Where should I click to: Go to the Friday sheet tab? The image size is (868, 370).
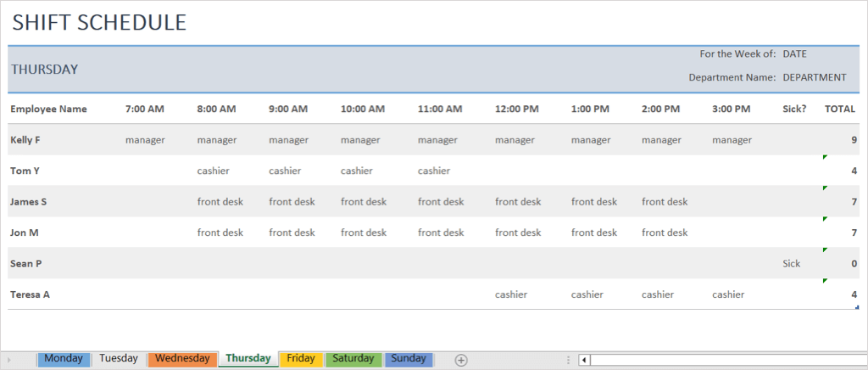(301, 359)
